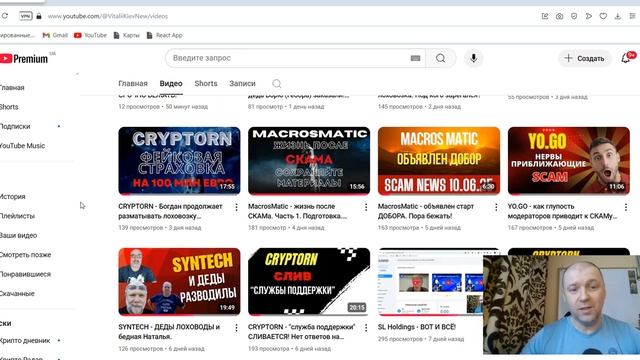The height and width of the screenshot is (360, 640).
Task: Open the YouTube bookmark
Action: [90, 35]
